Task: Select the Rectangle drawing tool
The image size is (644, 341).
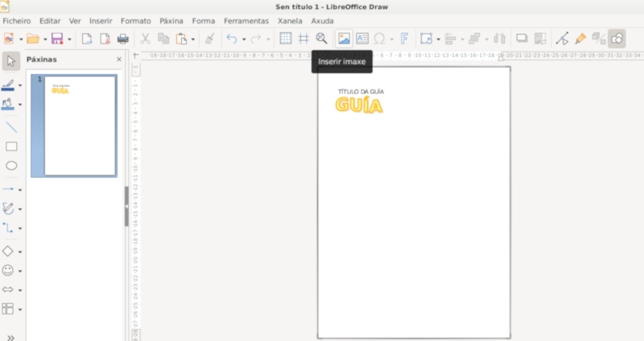Action: [x=11, y=146]
